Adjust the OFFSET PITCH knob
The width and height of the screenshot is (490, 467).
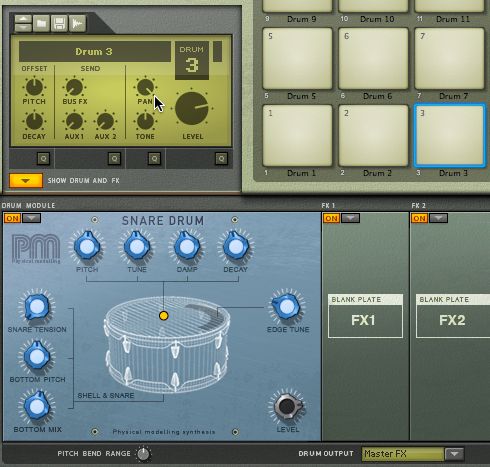click(34, 87)
